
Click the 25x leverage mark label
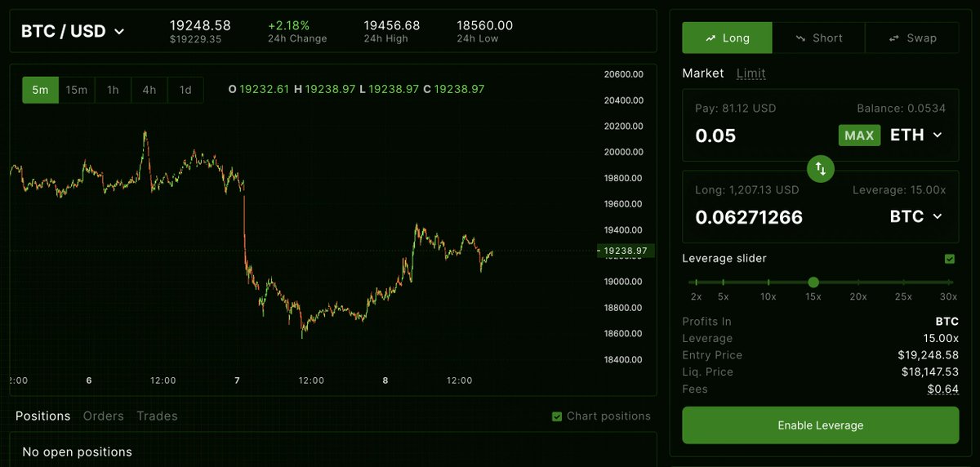pos(902,297)
